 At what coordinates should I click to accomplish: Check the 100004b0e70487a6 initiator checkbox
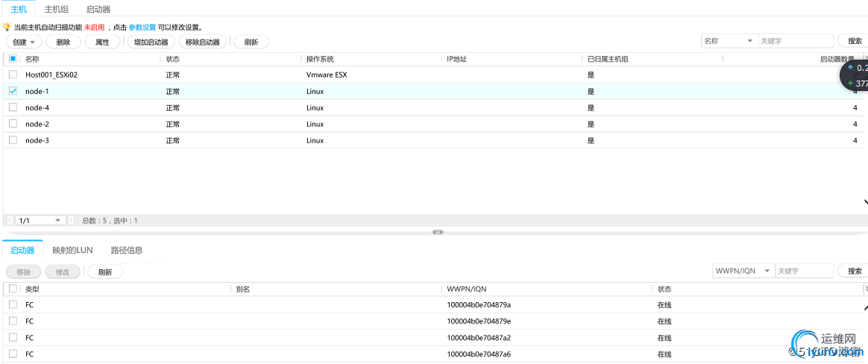(x=13, y=354)
